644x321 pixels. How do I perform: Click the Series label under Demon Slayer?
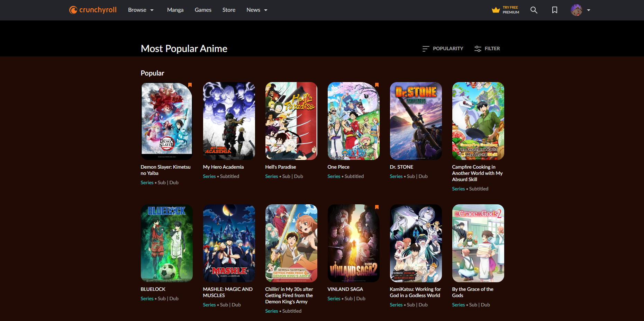147,182
